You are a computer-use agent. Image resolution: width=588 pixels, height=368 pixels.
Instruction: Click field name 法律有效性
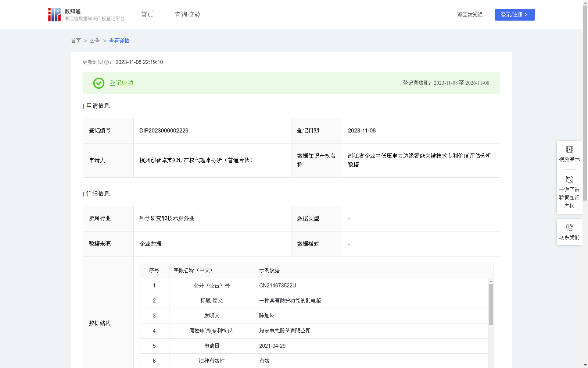pos(212,361)
